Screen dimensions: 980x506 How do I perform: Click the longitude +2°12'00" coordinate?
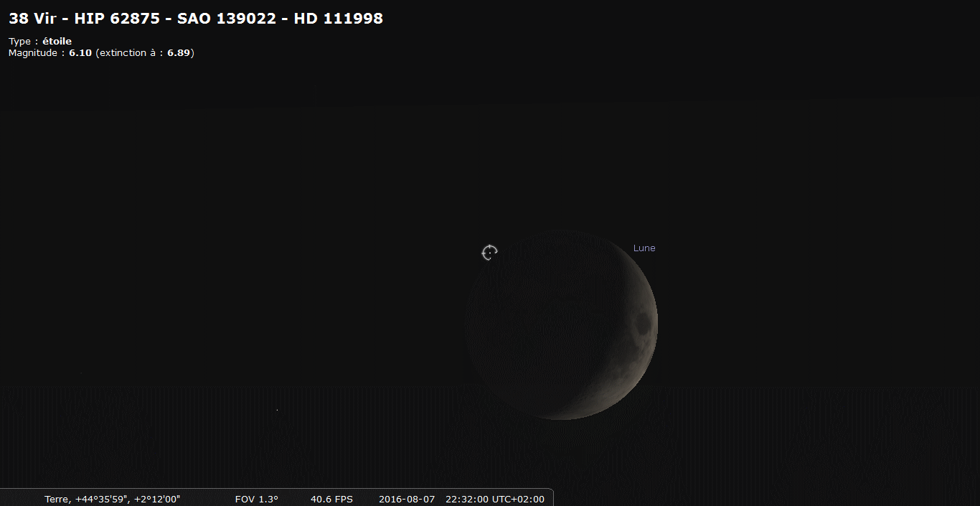(x=157, y=499)
